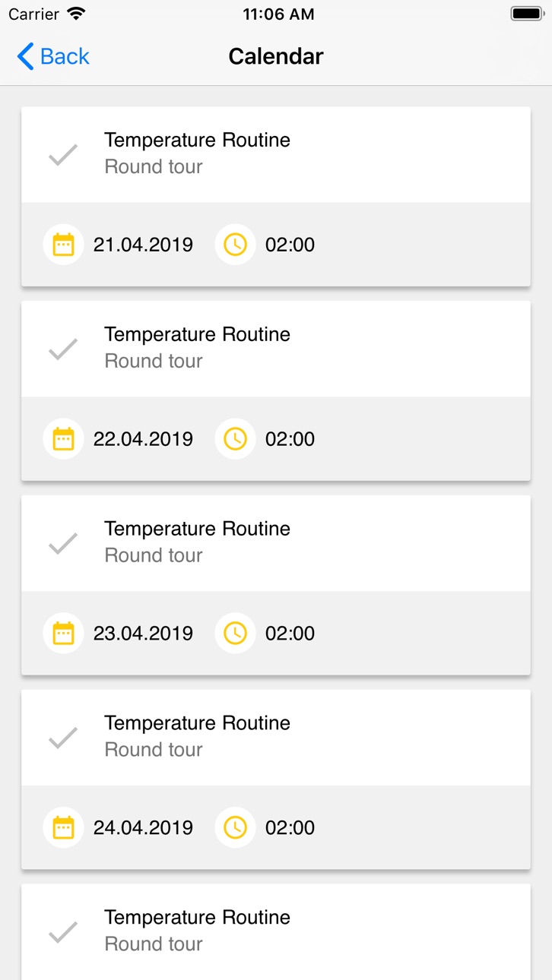Open the first Temperature Routine entry title

click(x=197, y=140)
